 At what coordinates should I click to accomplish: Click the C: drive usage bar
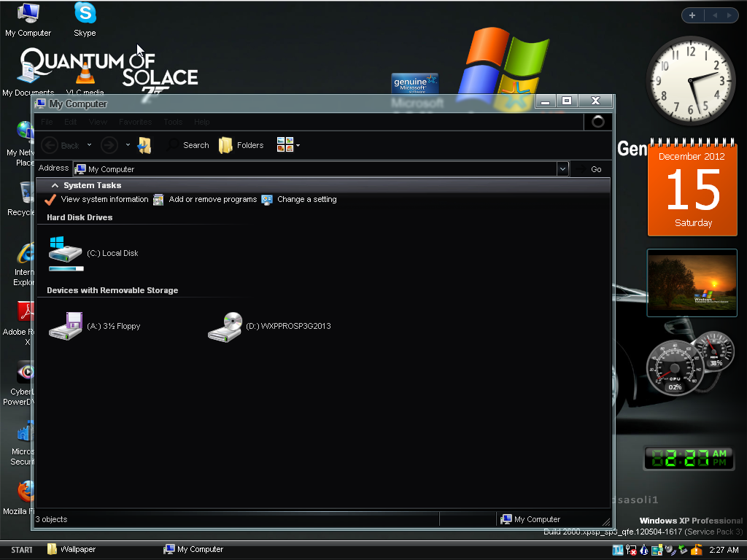(x=66, y=269)
